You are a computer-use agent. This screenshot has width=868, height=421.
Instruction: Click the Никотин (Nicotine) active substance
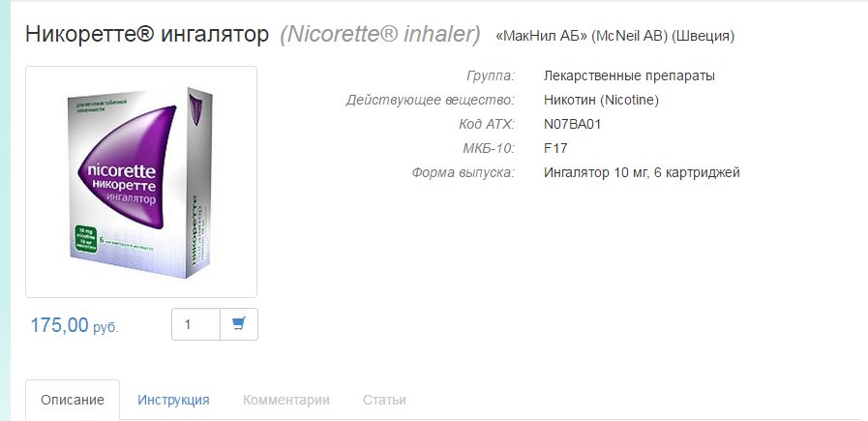coord(601,101)
